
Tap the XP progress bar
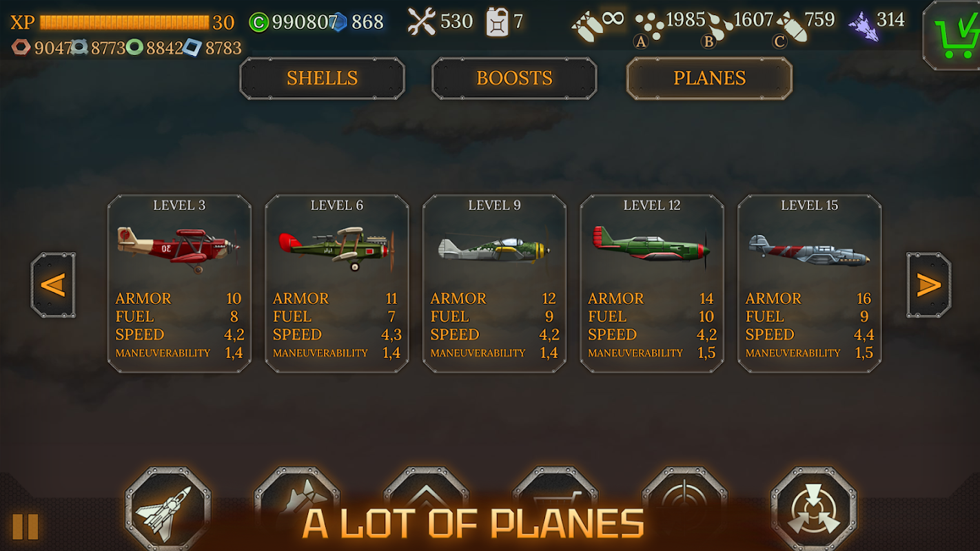(124, 23)
